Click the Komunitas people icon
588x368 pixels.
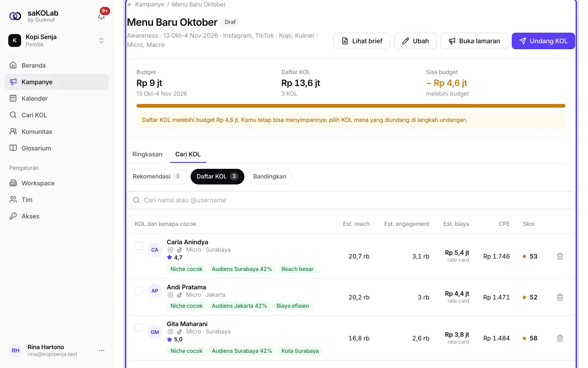click(x=13, y=132)
